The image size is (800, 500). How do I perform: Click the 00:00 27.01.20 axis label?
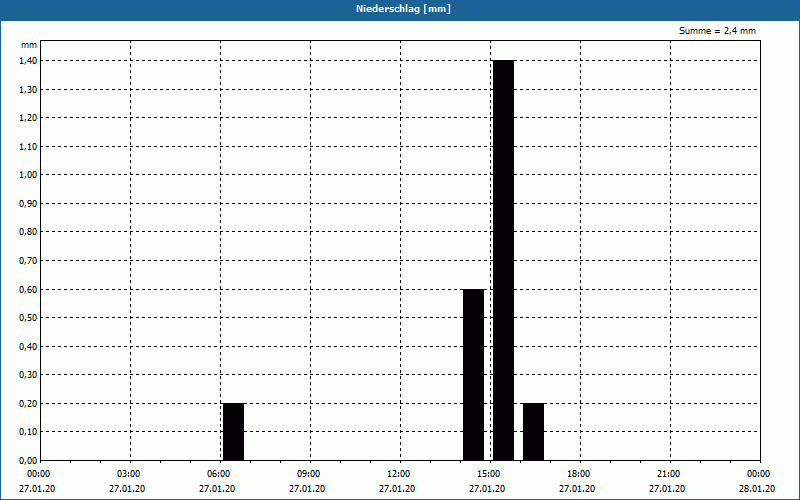coord(38,481)
